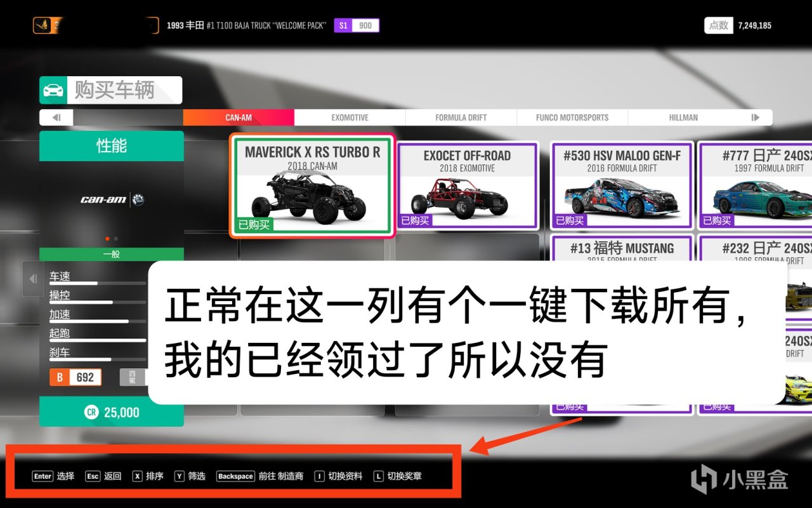Click the L 切换奖章 prompt
This screenshot has width=812, height=508.
click(x=398, y=476)
